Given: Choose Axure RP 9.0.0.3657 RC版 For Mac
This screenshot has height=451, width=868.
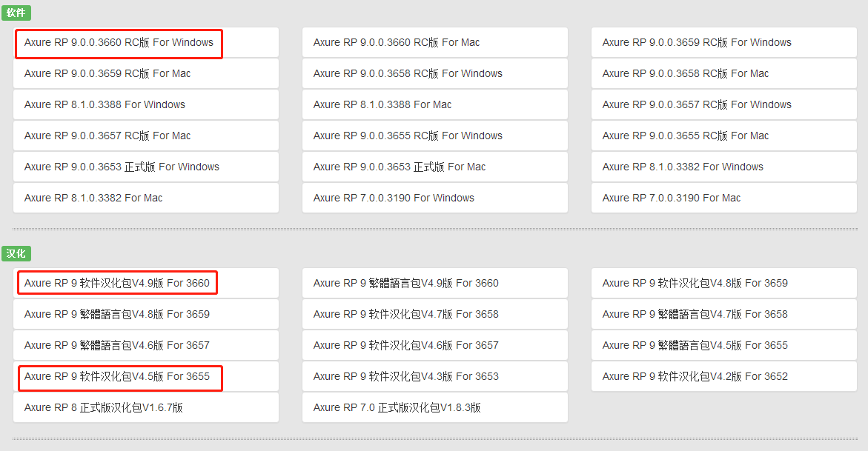Looking at the screenshot, I should [145, 136].
